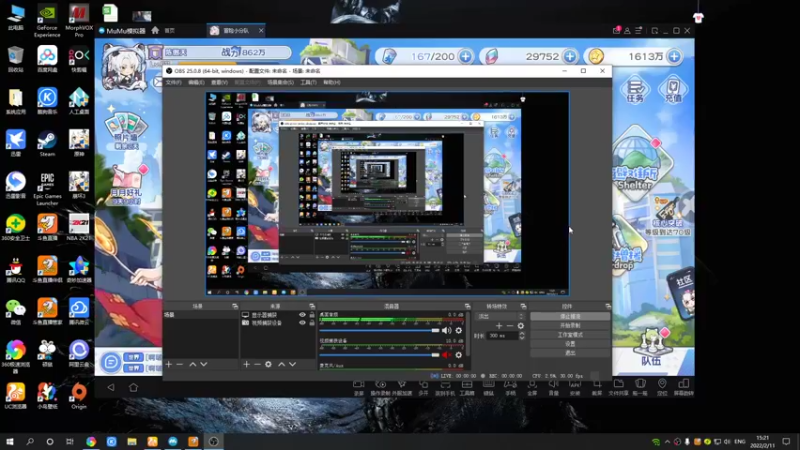The width and height of the screenshot is (800, 450).
Task: Open video capture device audio settings gear
Action: click(x=459, y=355)
